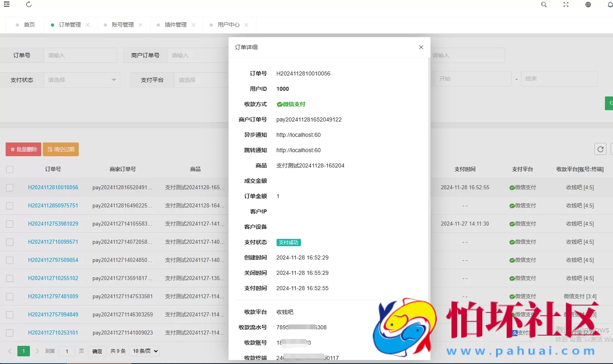Open order link H2024112797509854
The width and height of the screenshot is (613, 364).
(53, 260)
